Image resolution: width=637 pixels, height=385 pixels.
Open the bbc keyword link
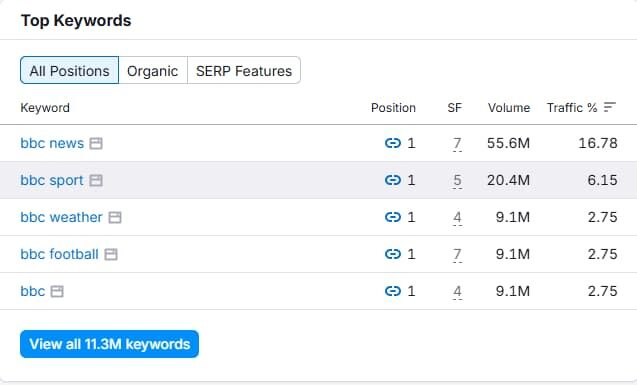pos(32,291)
